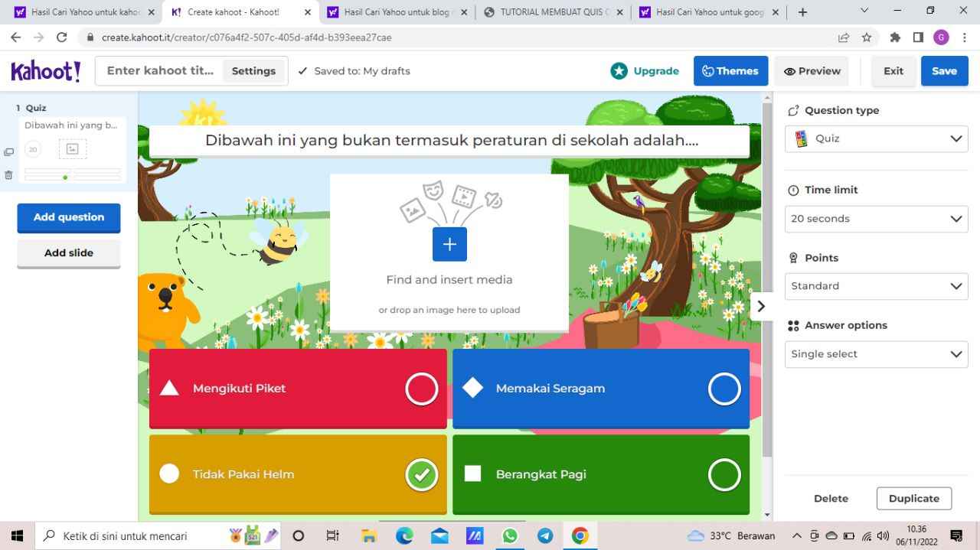Click the Kahoot! logo
Viewport: 980px width, 550px height.
(46, 71)
